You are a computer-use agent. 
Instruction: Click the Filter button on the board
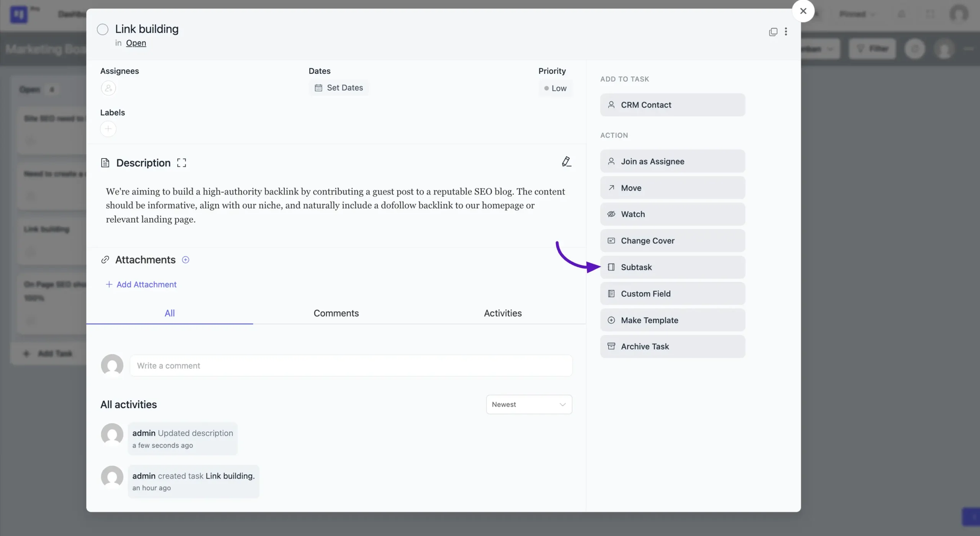point(872,49)
